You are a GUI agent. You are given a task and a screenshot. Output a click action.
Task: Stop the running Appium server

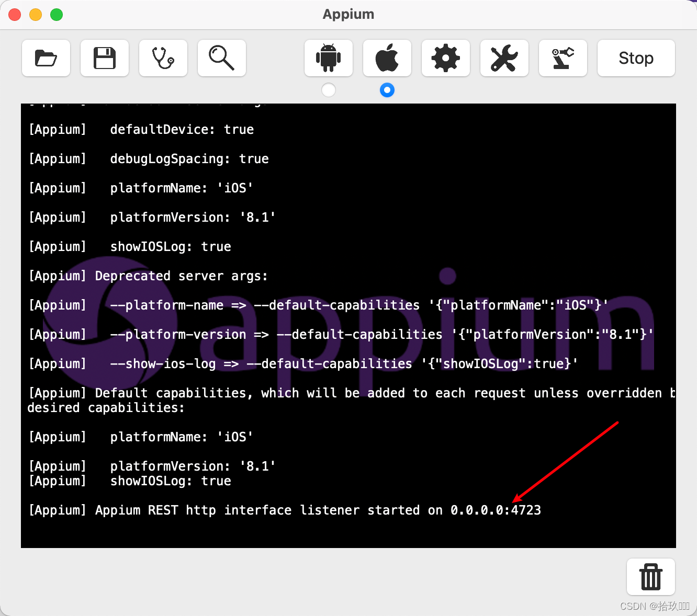pyautogui.click(x=636, y=58)
